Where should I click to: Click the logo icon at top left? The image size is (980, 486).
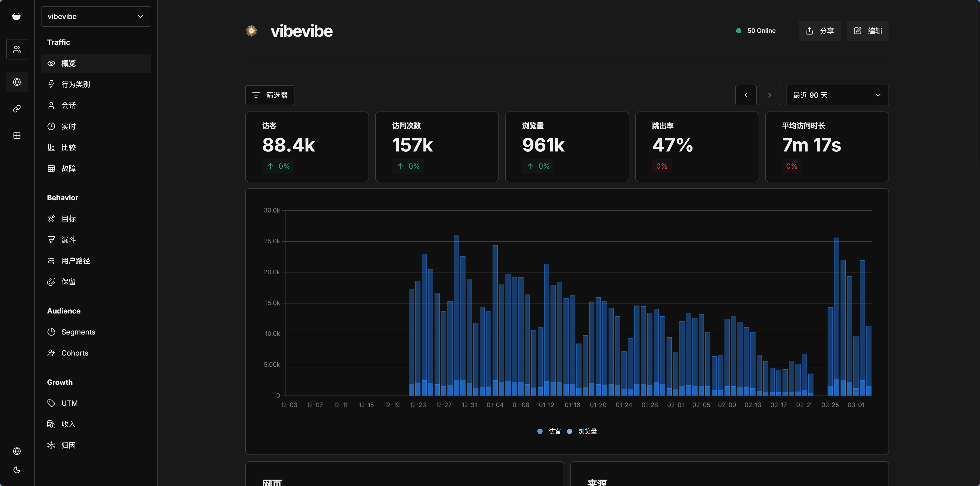click(x=16, y=16)
